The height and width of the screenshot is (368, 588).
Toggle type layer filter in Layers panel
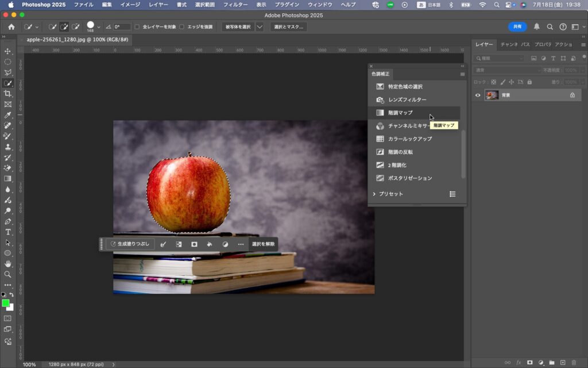tap(553, 58)
